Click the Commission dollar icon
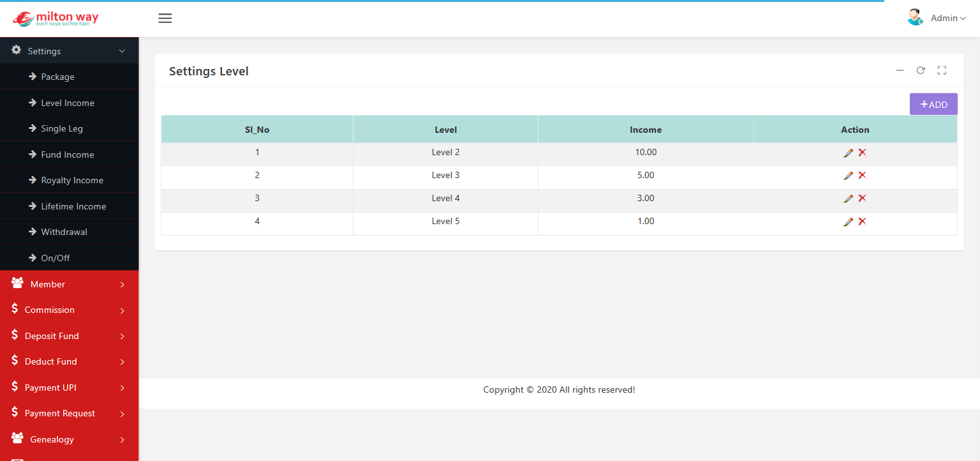The width and height of the screenshot is (980, 461). [15, 308]
